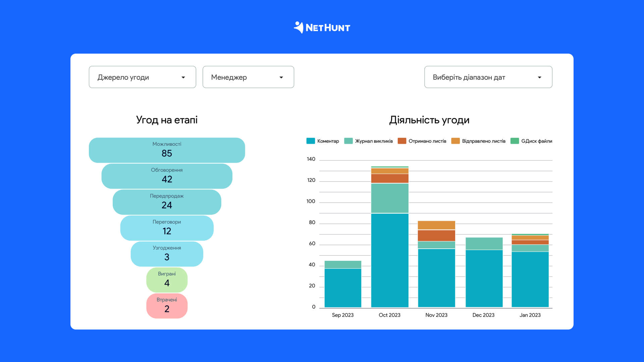Viewport: 644px width, 362px height.
Task: Click the NetHunt logo at top
Action: 322,27
